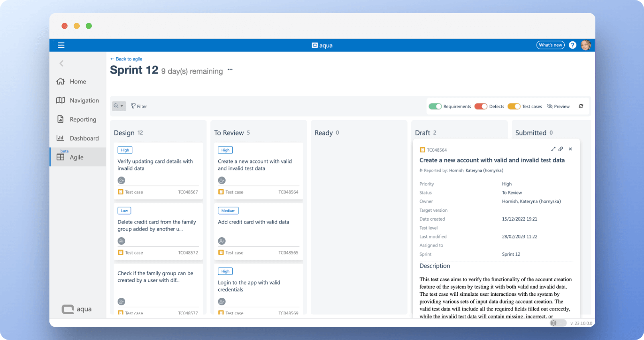The height and width of the screenshot is (340, 644).
Task: Open Navigation in sidebar
Action: (x=78, y=100)
